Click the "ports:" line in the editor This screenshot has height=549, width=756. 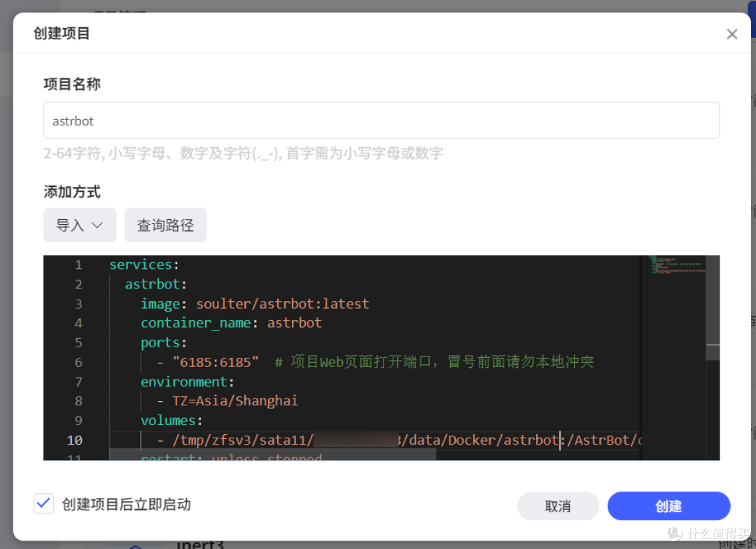tap(163, 342)
